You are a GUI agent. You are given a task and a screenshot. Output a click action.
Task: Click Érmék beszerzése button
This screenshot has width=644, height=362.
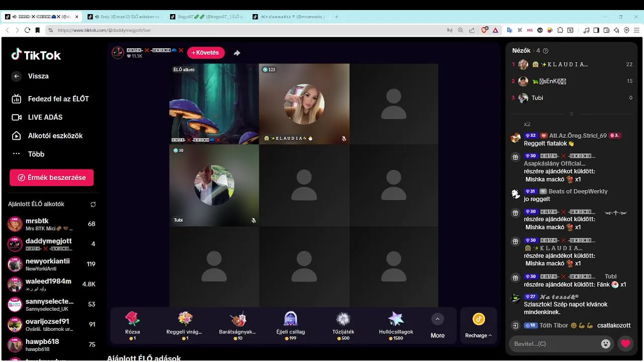pyautogui.click(x=51, y=177)
